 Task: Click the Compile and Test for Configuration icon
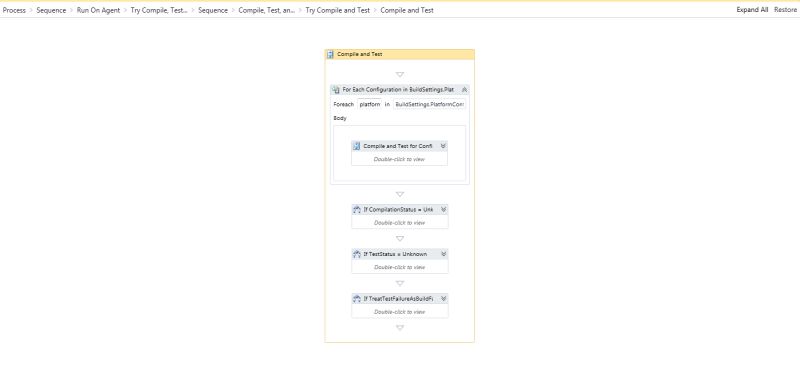click(357, 146)
